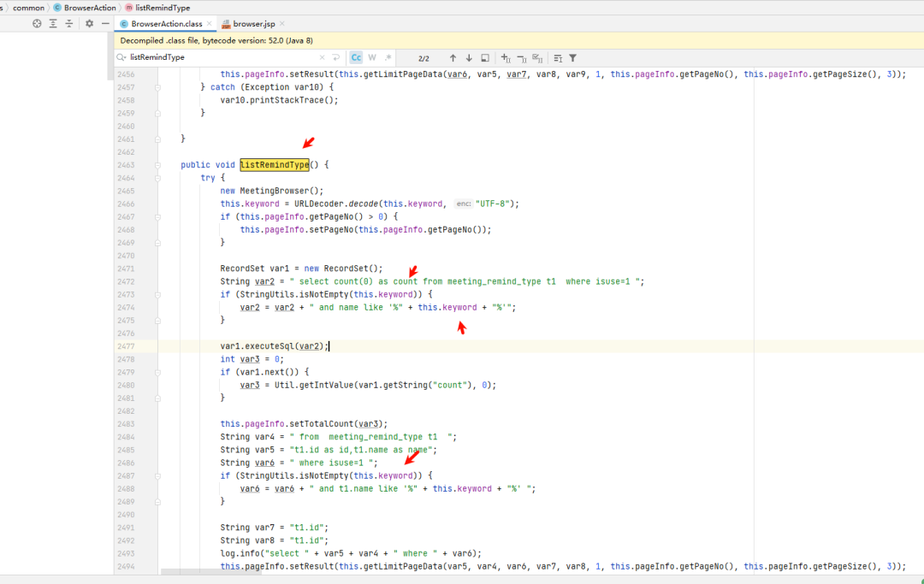This screenshot has height=584, width=924.
Task: Collapse the if block fold at line 2467
Action: tap(157, 217)
